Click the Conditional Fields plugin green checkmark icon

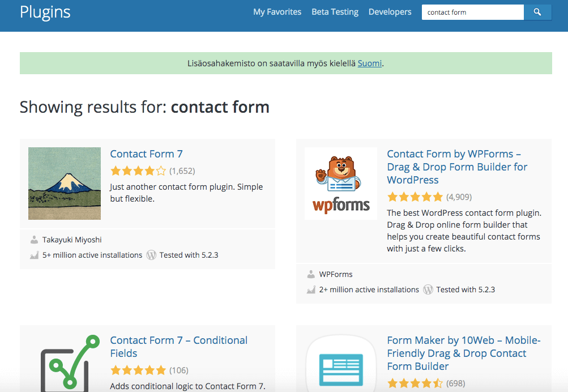click(70, 363)
